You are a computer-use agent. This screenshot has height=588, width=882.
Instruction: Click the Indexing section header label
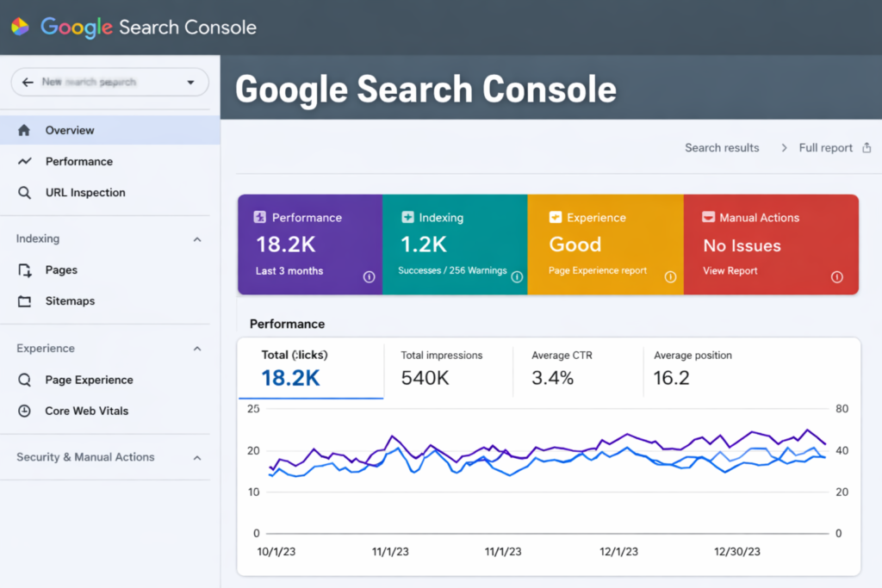pos(38,238)
